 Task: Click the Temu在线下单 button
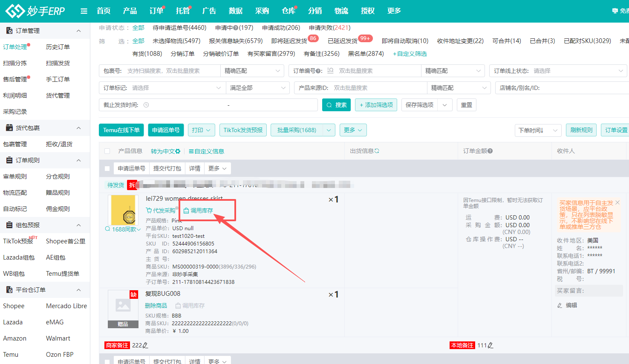(x=121, y=130)
